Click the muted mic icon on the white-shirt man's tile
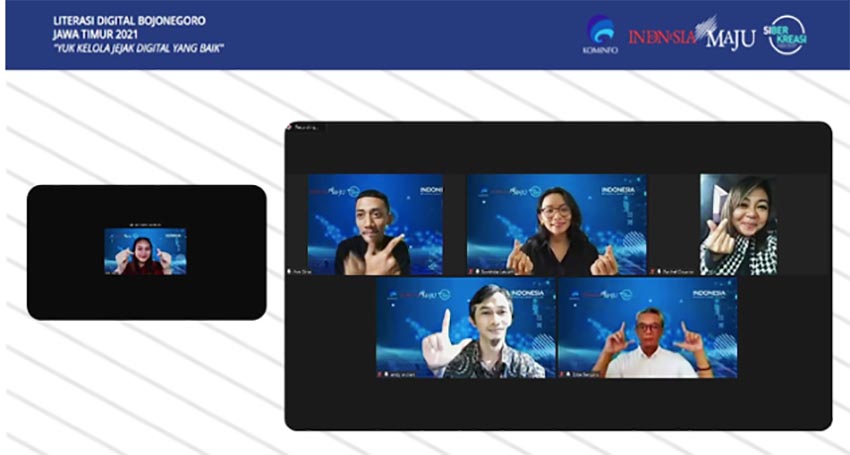Viewport: 850px width, 455px height. click(563, 374)
